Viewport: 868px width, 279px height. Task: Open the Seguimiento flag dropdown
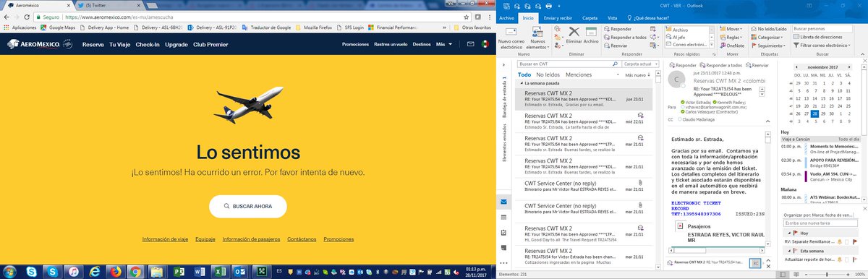pos(767,45)
